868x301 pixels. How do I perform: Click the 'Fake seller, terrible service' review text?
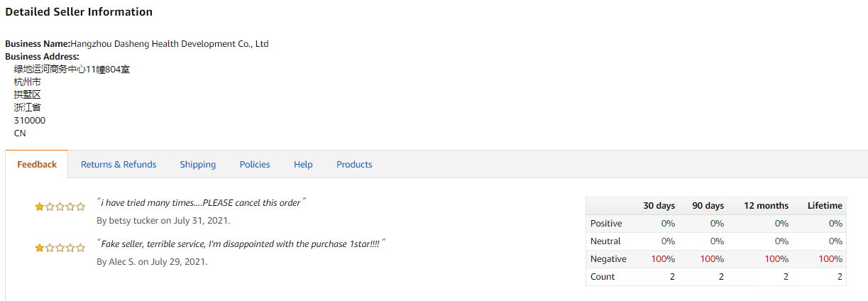(241, 244)
